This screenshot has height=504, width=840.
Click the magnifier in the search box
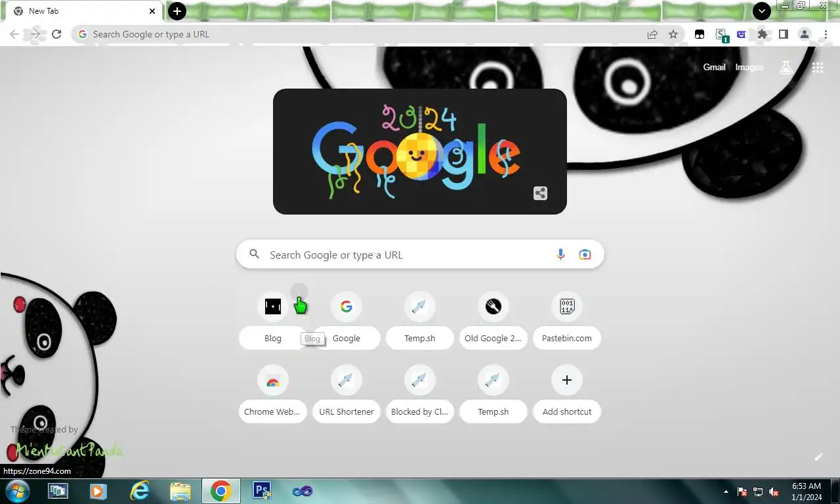point(255,255)
